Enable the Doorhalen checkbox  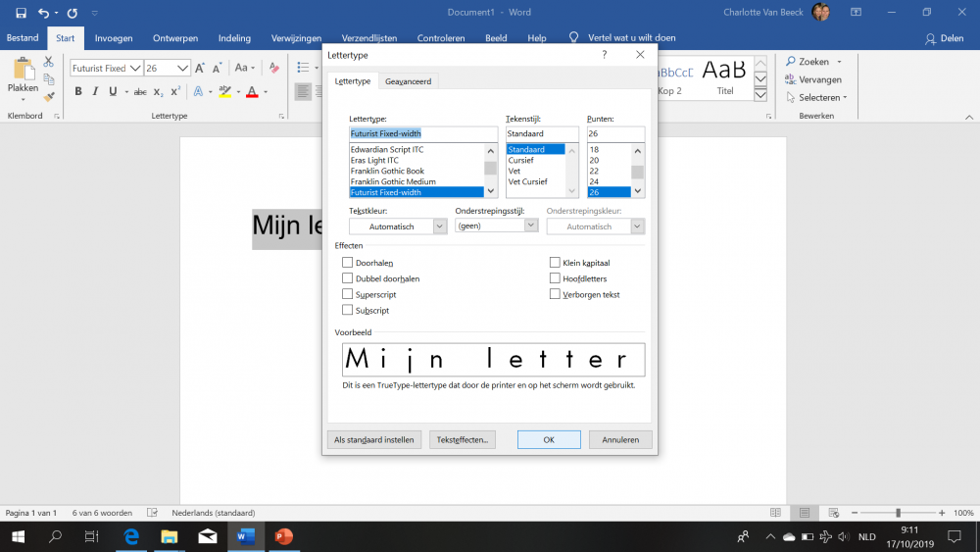(x=347, y=263)
